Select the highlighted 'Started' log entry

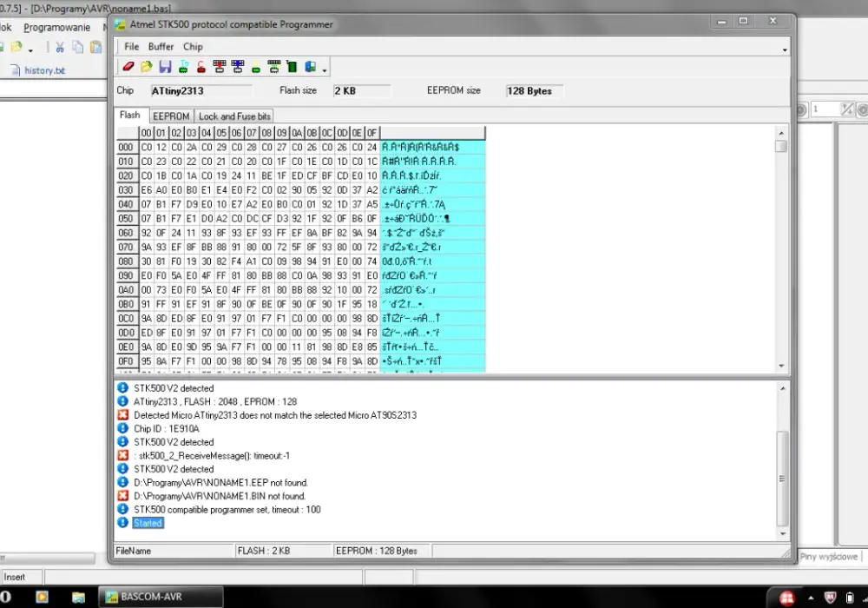coord(148,523)
